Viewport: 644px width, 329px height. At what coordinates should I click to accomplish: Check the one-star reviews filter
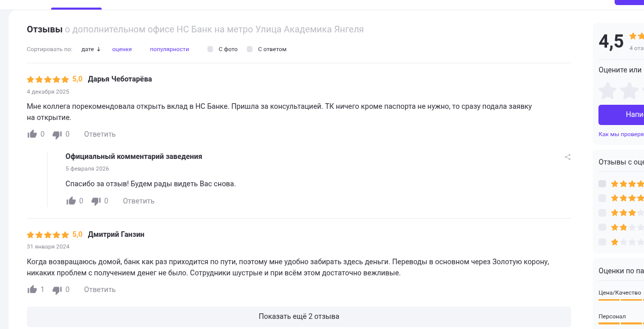[602, 242]
